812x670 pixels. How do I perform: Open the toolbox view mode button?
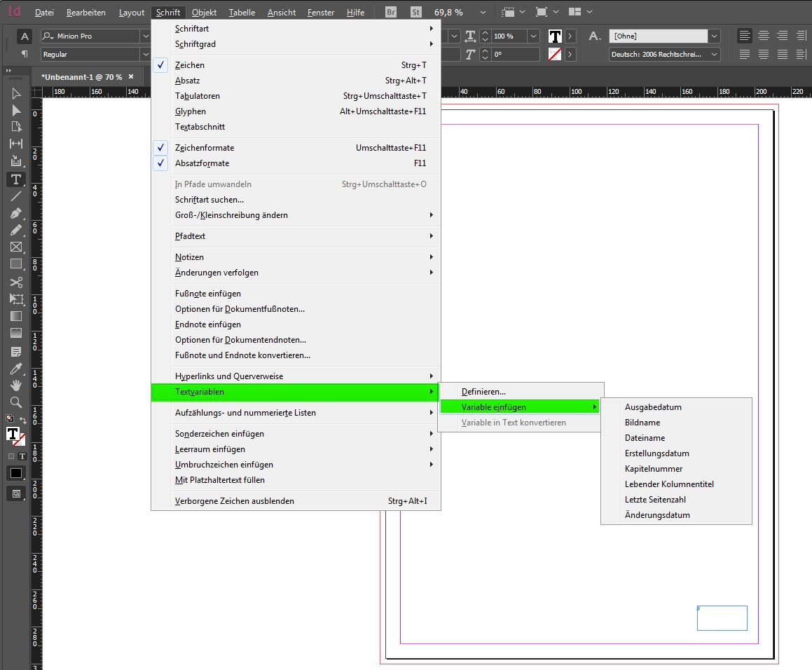pyautogui.click(x=16, y=494)
